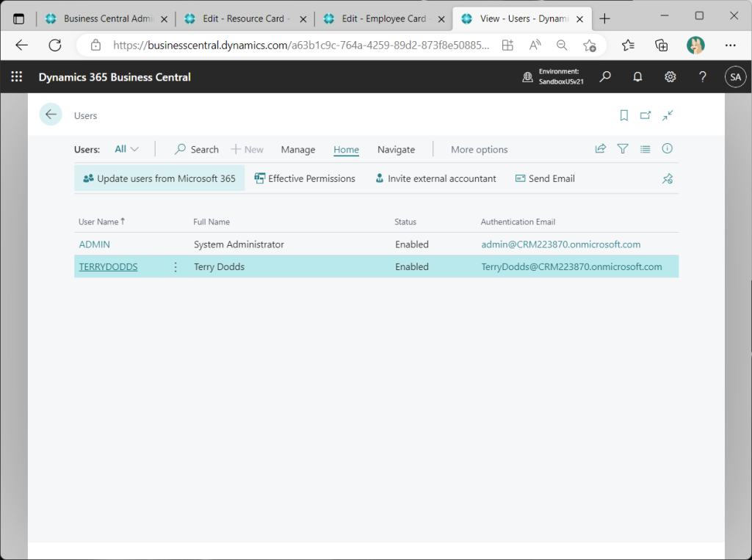Click the Tell Me search magnifier in header
The width and height of the screenshot is (752, 560).
(x=605, y=77)
